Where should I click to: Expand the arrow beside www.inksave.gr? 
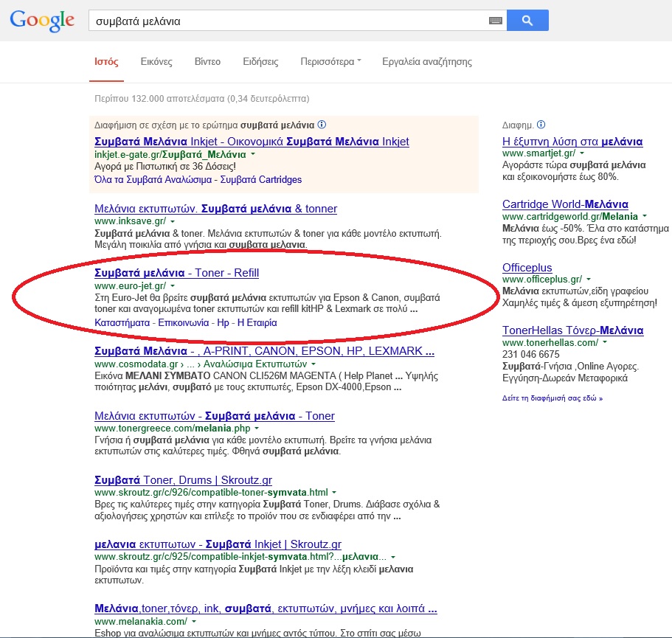pyautogui.click(x=173, y=221)
